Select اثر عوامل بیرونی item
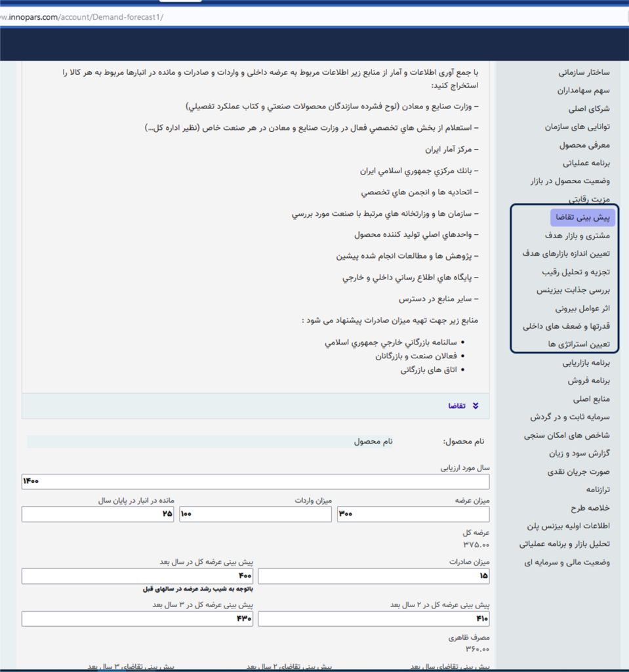Image resolution: width=629 pixels, height=672 pixels. pyautogui.click(x=582, y=308)
